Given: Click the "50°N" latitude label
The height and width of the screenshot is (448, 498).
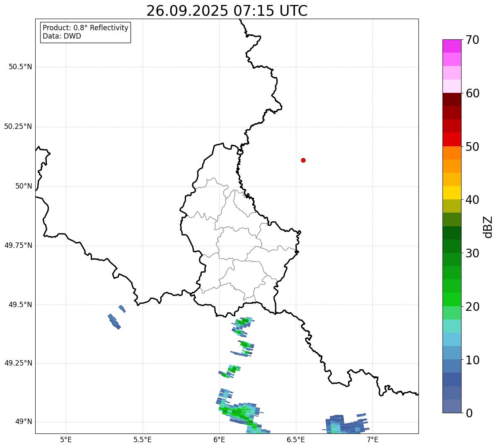Looking at the screenshot, I should tap(24, 186).
